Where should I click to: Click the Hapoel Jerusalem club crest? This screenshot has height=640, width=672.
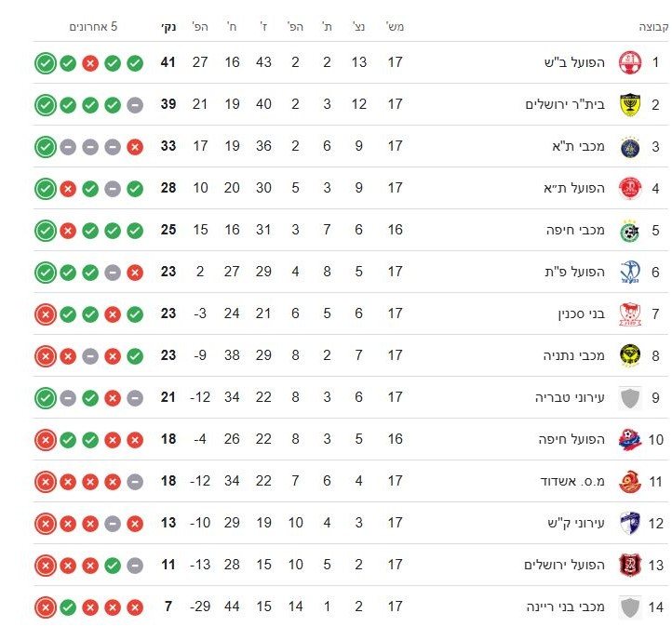pyautogui.click(x=630, y=565)
